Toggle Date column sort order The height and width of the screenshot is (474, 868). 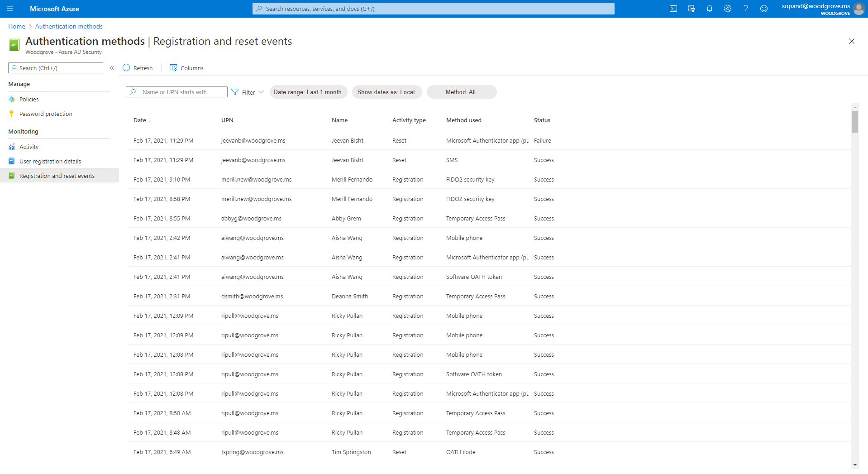pyautogui.click(x=142, y=120)
